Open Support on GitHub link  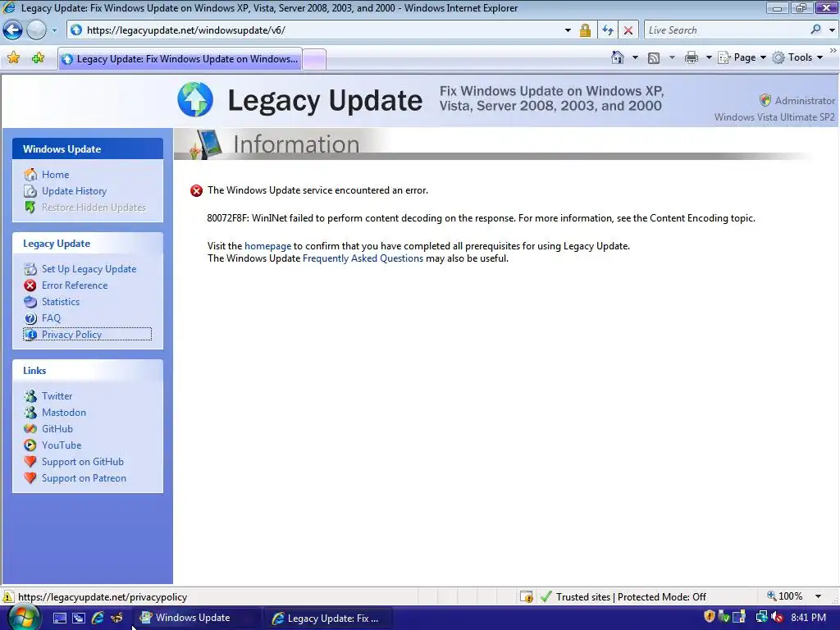pos(83,462)
